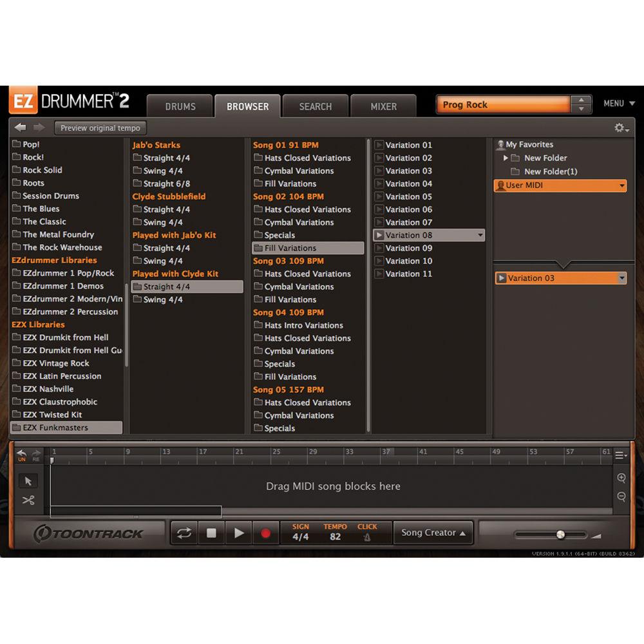Toggle Preview original tempo
This screenshot has height=644, width=644.
100,128
